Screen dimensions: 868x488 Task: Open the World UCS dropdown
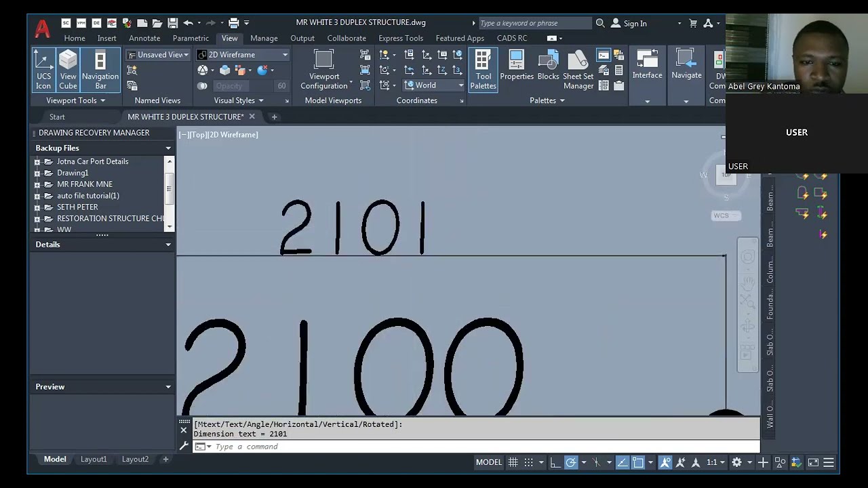click(434, 85)
